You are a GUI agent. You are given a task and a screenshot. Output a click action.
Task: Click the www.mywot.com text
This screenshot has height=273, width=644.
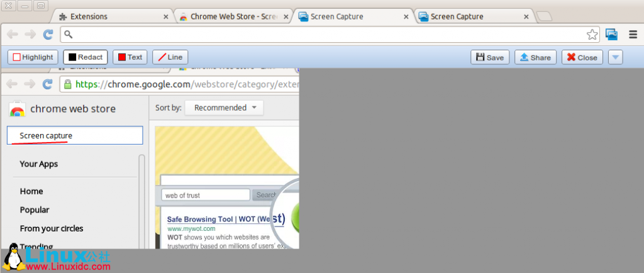191,229
